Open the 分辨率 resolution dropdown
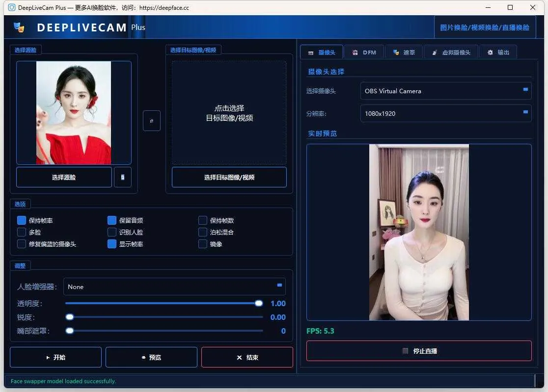 [x=445, y=113]
